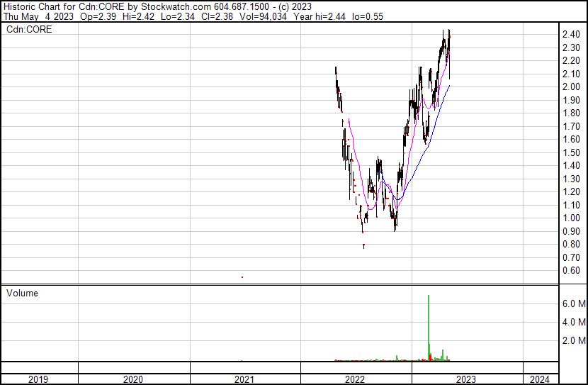Click the Volume panel label
This screenshot has height=385, width=588.
[x=22, y=293]
